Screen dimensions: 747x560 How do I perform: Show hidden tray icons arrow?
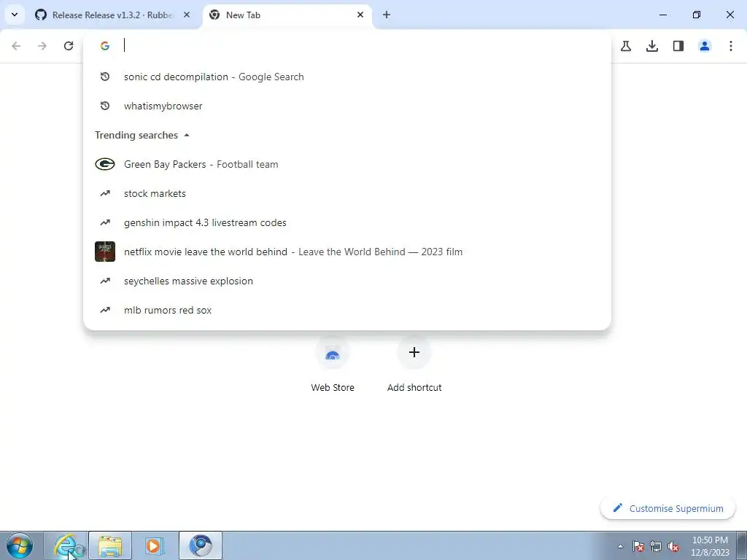(620, 546)
